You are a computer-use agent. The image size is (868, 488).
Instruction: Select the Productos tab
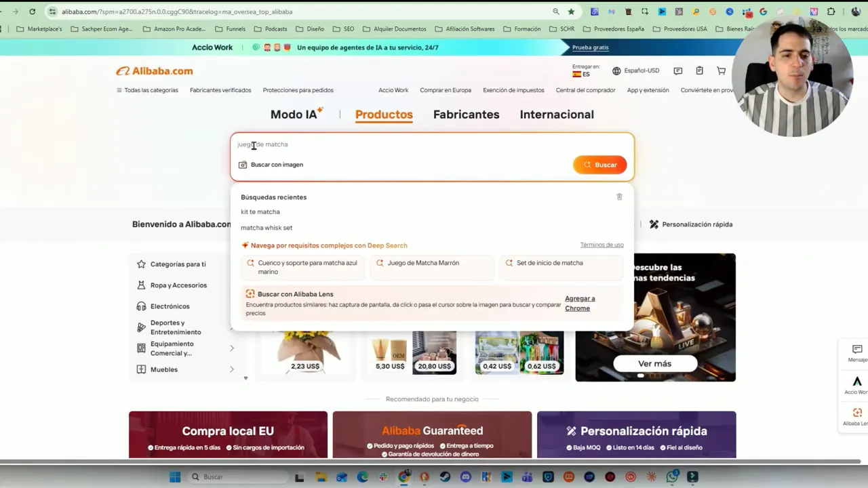[x=384, y=115]
